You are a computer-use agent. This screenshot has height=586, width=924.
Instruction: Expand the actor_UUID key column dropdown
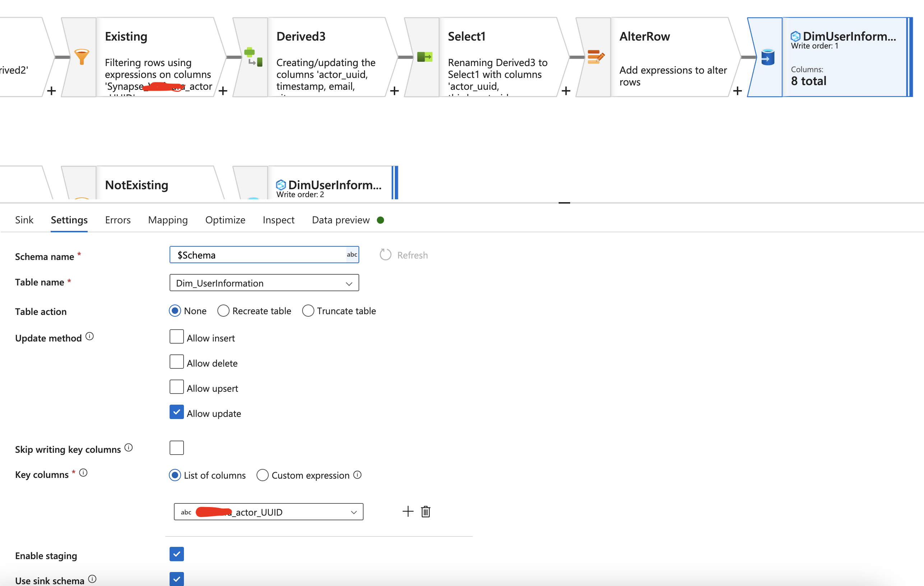268,512
